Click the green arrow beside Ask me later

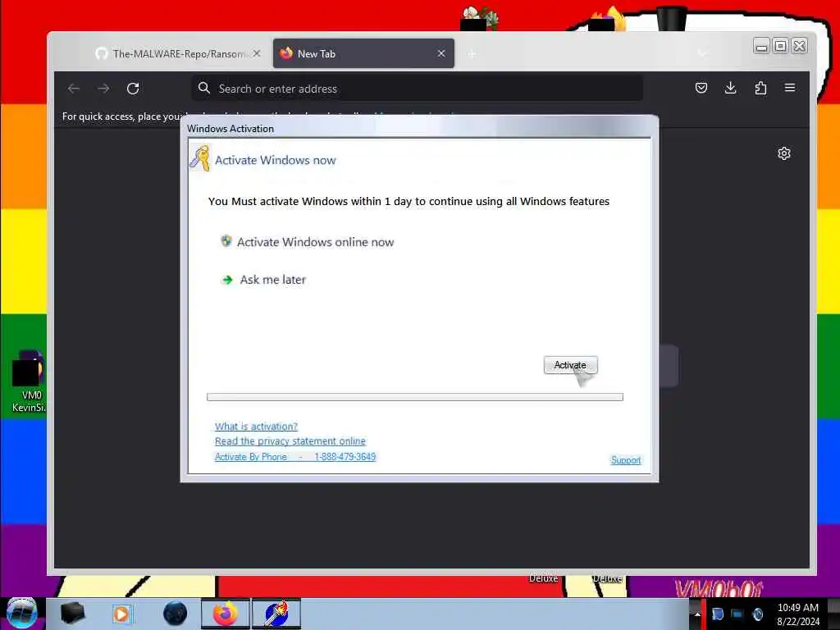[227, 280]
